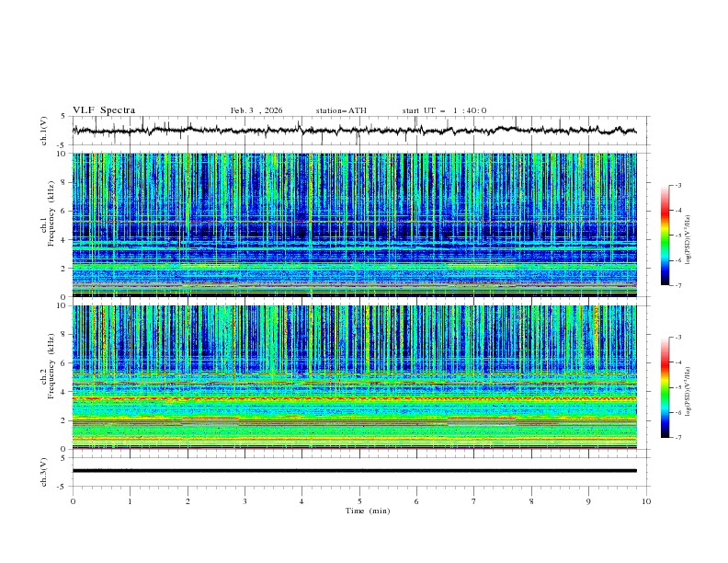Select the Feb. 3, 2026 date label

pos(256,110)
